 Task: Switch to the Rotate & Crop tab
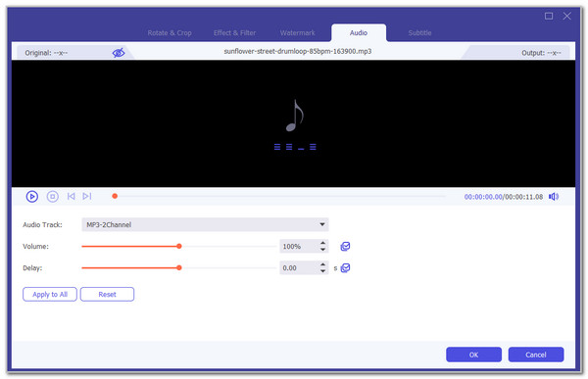pyautogui.click(x=170, y=33)
